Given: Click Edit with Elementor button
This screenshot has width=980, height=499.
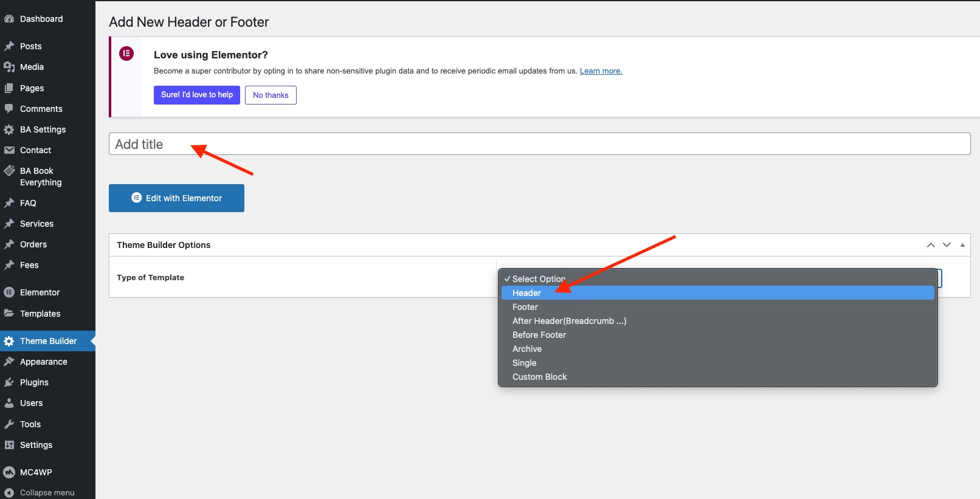Looking at the screenshot, I should click(x=176, y=198).
